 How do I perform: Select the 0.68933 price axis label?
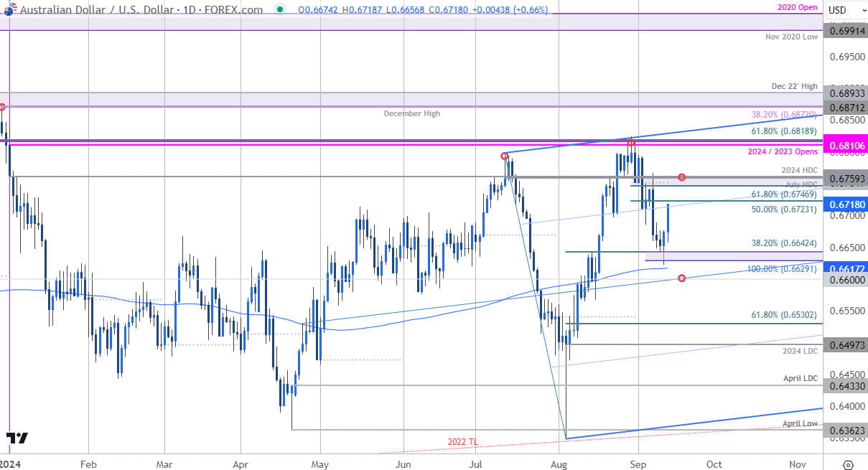[x=845, y=94]
